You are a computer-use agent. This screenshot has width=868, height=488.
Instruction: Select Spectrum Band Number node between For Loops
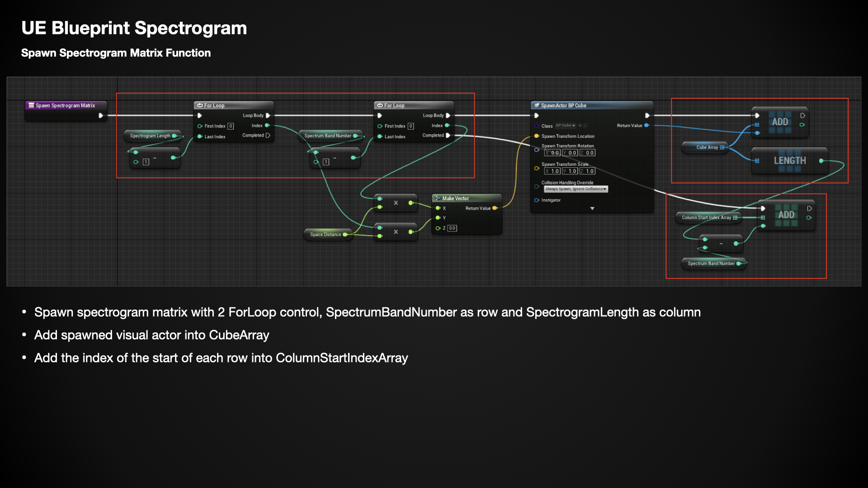pyautogui.click(x=330, y=136)
